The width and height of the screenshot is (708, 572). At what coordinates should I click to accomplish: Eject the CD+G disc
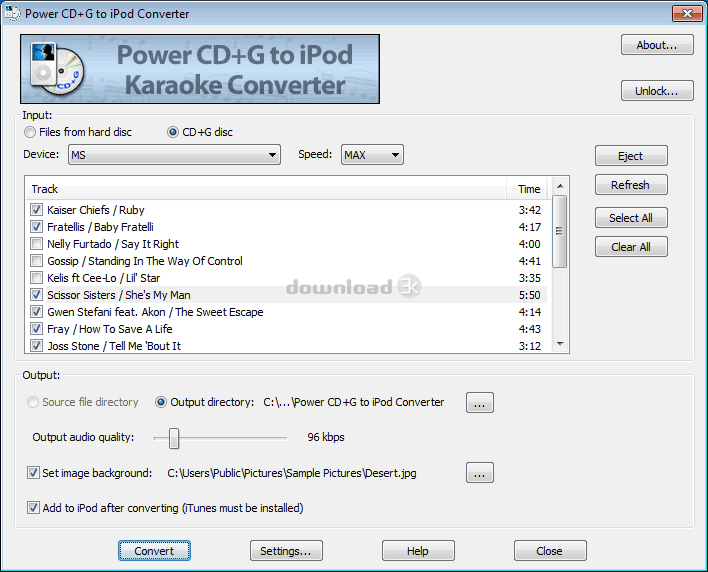[631, 156]
